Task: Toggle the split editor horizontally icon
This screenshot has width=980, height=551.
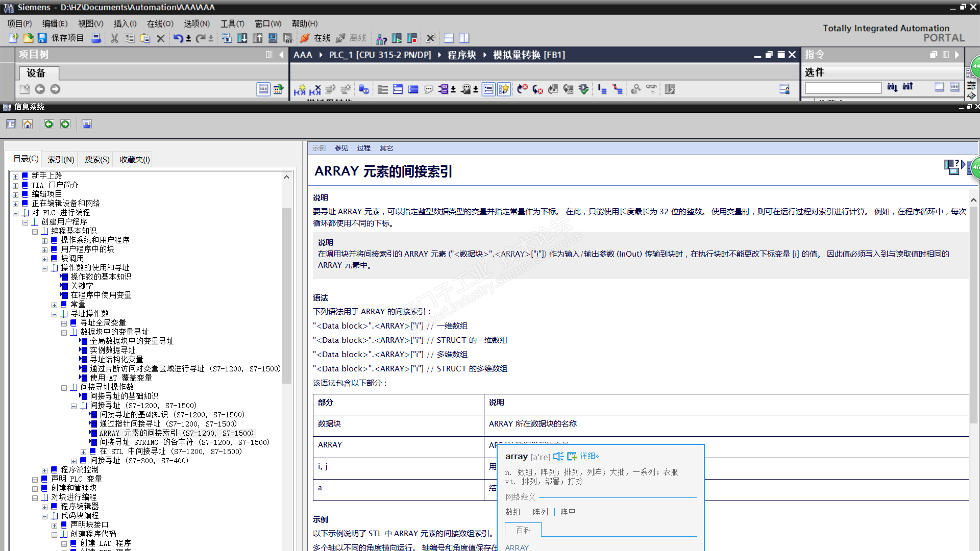Action: [449, 38]
